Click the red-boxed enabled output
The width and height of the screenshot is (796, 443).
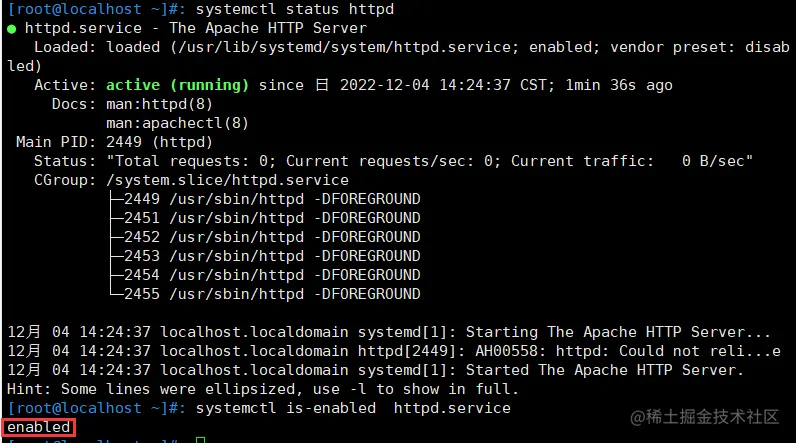click(39, 428)
